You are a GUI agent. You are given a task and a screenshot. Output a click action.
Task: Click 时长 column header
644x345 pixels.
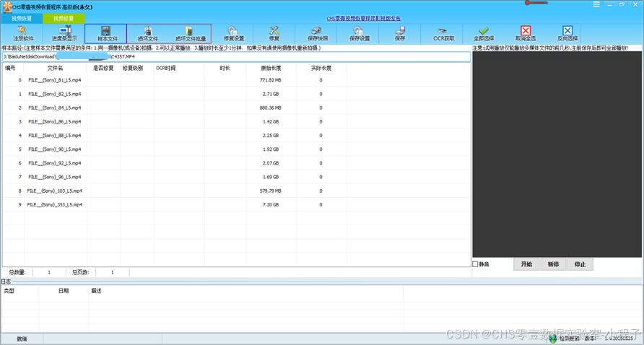point(225,68)
